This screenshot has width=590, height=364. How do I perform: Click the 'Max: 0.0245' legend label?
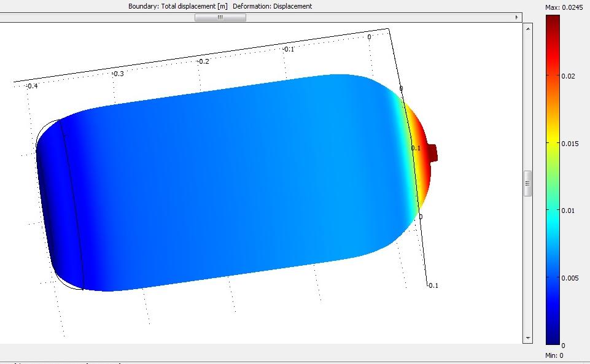pos(564,7)
